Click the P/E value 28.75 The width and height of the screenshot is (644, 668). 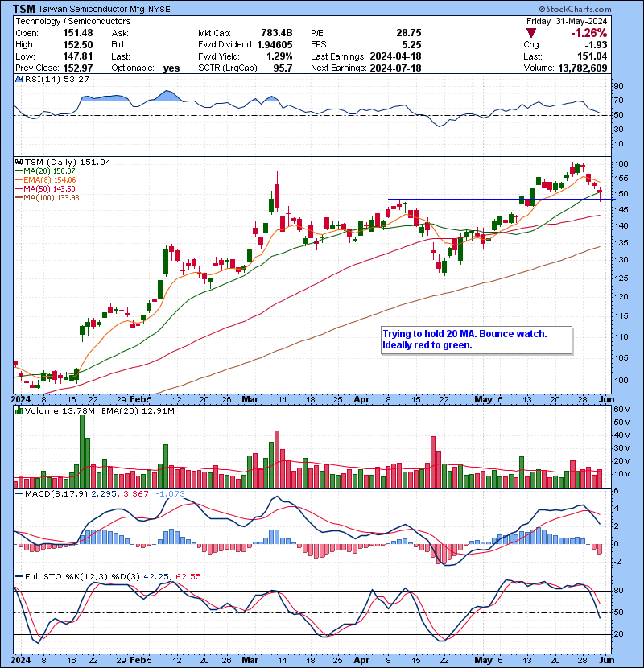409,33
